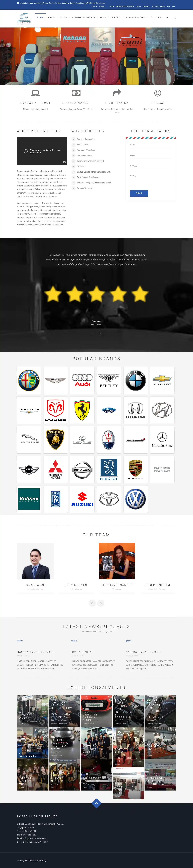Image resolution: width=193 pixels, height=868 pixels.
Task: Show next testimonial with right chevron
Action: click(x=101, y=334)
